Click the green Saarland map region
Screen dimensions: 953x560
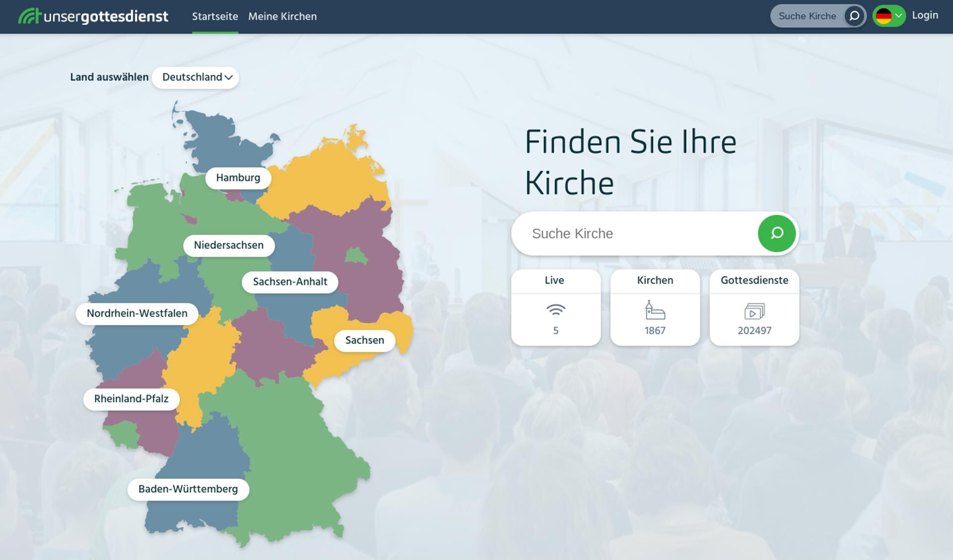tap(123, 434)
